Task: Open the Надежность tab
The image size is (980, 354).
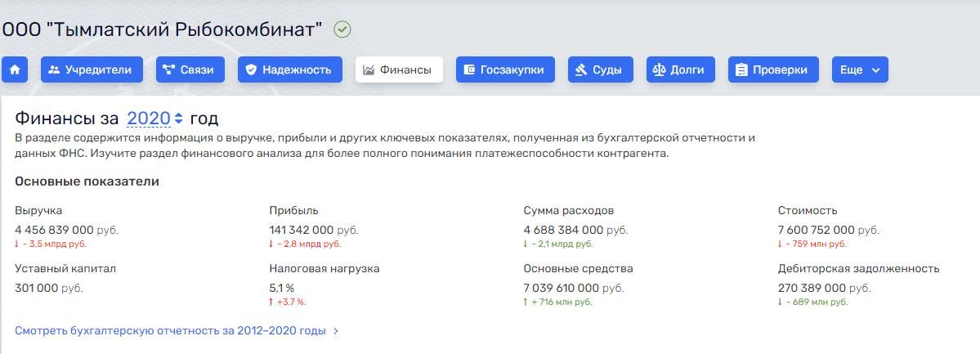Action: (x=290, y=69)
